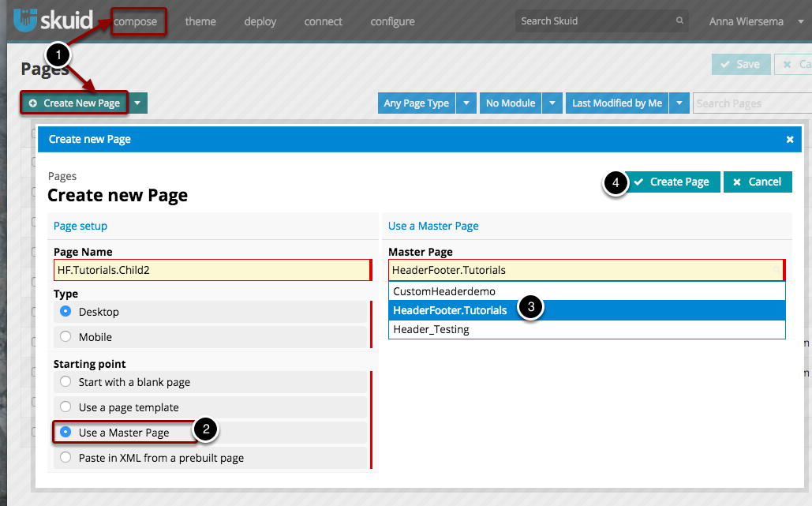Click the No Module filter
The height and width of the screenshot is (506, 812).
511,103
